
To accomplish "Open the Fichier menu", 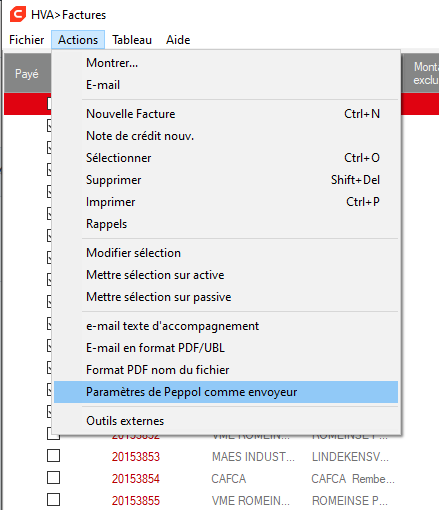I will [27, 40].
